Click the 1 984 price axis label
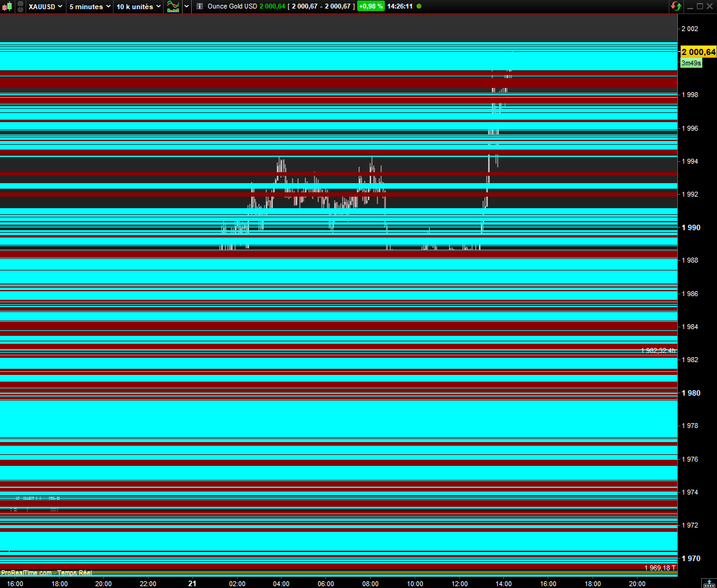The image size is (717, 588). [690, 327]
